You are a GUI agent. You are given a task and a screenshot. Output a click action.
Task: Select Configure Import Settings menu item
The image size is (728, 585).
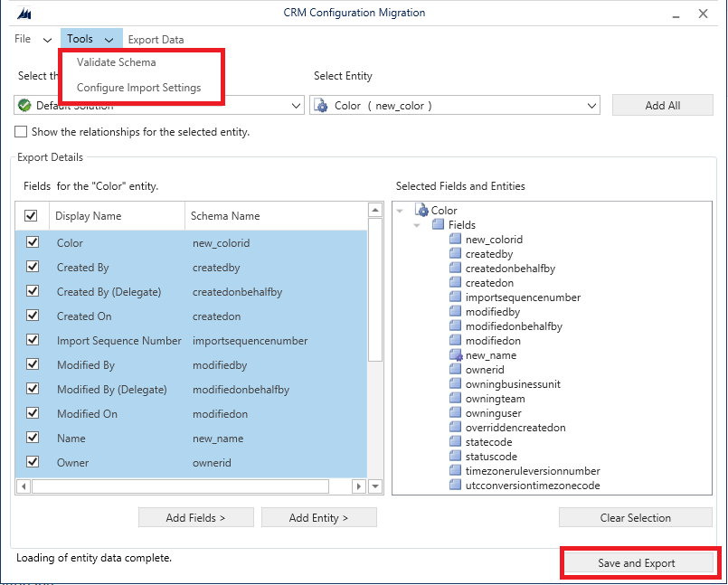[x=138, y=88]
